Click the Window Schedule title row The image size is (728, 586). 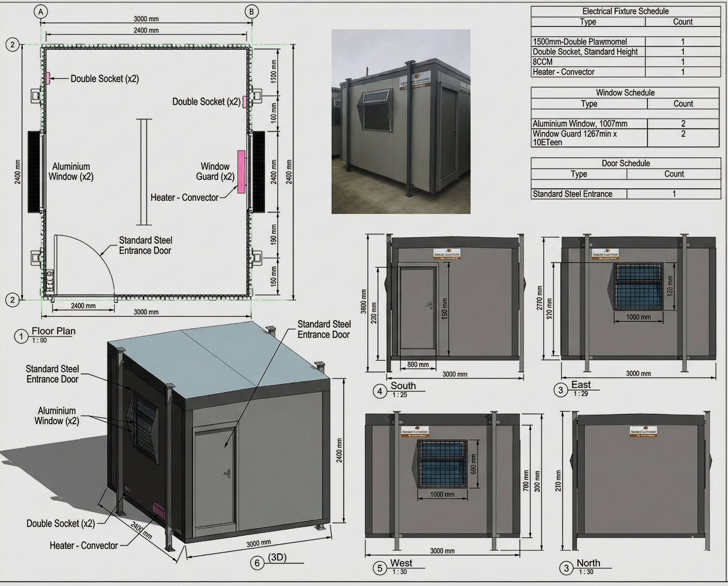tap(625, 93)
